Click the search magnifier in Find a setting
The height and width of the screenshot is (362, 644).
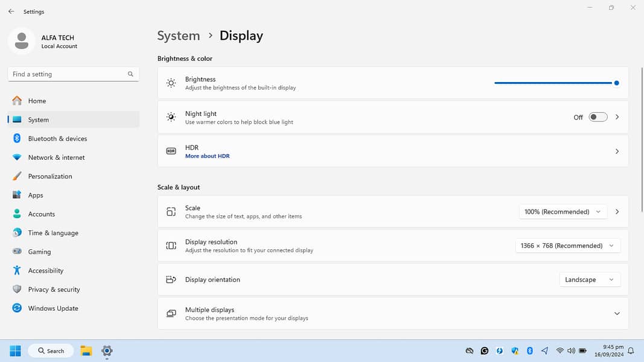130,74
